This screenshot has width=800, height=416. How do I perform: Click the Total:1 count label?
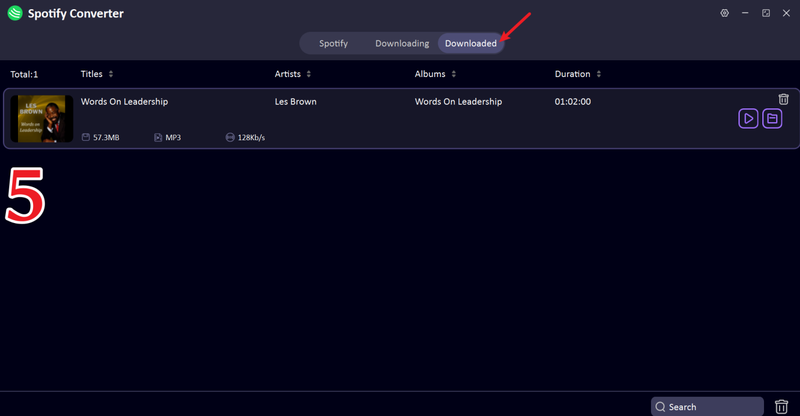24,75
